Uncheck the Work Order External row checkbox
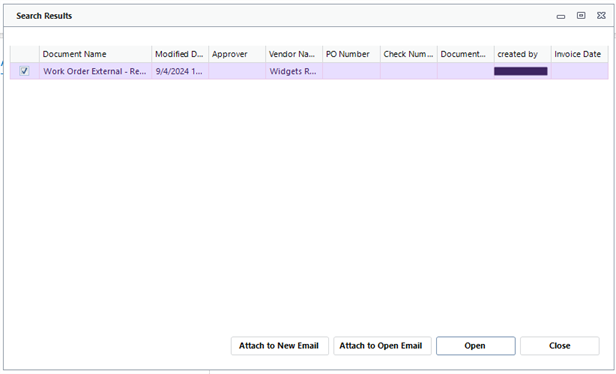 tap(24, 71)
